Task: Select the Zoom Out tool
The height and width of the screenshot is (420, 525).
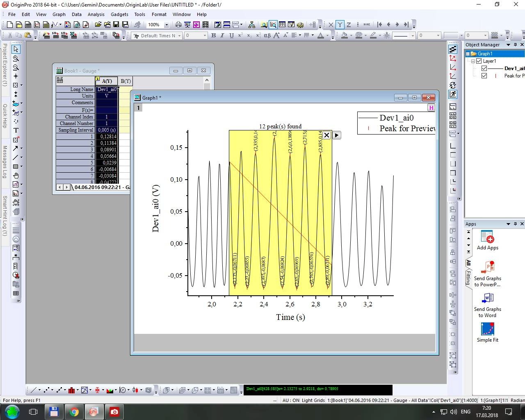Action: [x=16, y=67]
